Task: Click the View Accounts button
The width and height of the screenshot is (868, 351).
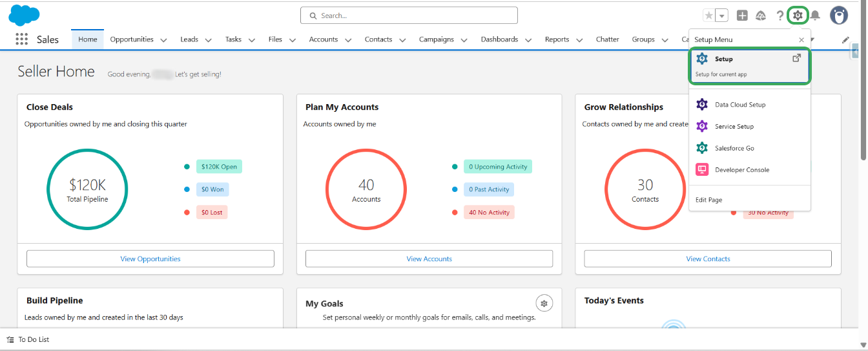Action: tap(429, 259)
